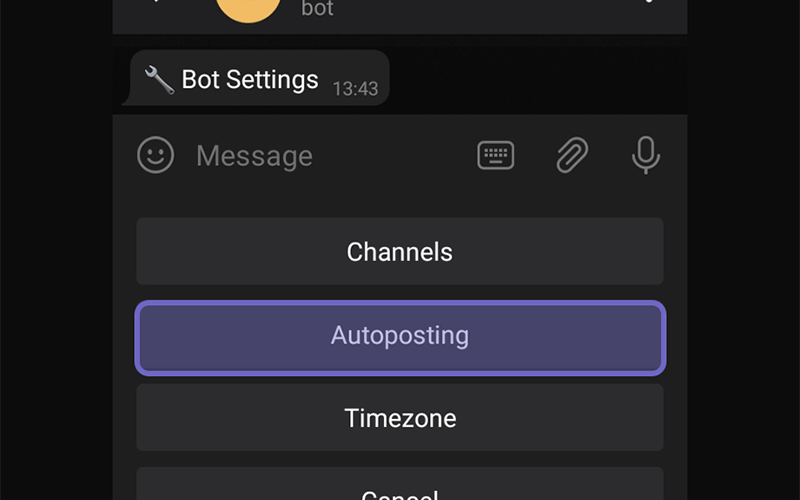Viewport: 800px width, 500px height.
Task: Click the space between Channels and Autoposting buttons
Action: (400, 293)
